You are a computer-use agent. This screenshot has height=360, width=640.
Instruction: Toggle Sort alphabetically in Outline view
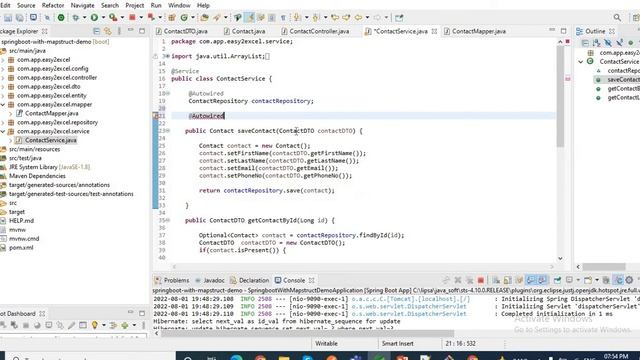[x=596, y=42]
